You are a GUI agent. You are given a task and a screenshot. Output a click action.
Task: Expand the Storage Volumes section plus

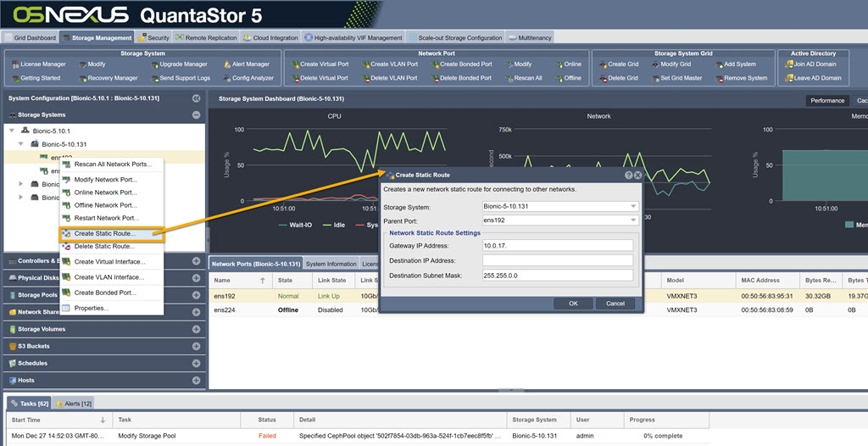(196, 329)
